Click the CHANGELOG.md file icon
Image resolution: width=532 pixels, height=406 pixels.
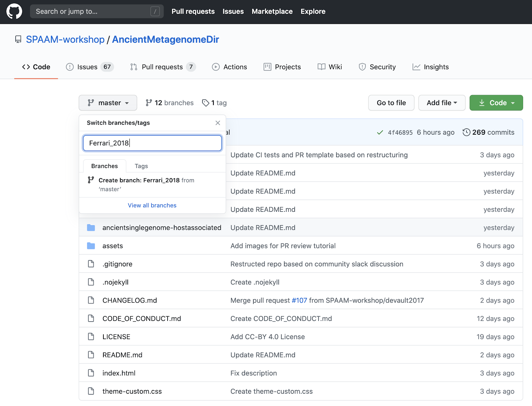(x=91, y=301)
